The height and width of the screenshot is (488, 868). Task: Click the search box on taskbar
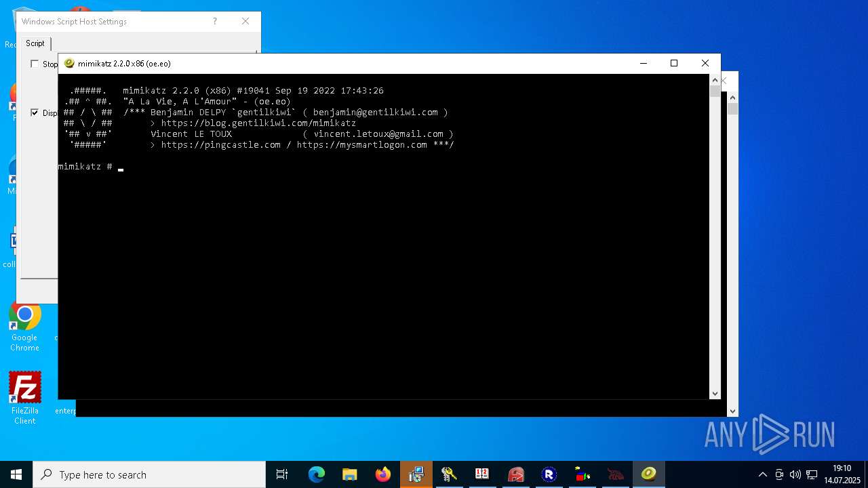pos(149,474)
